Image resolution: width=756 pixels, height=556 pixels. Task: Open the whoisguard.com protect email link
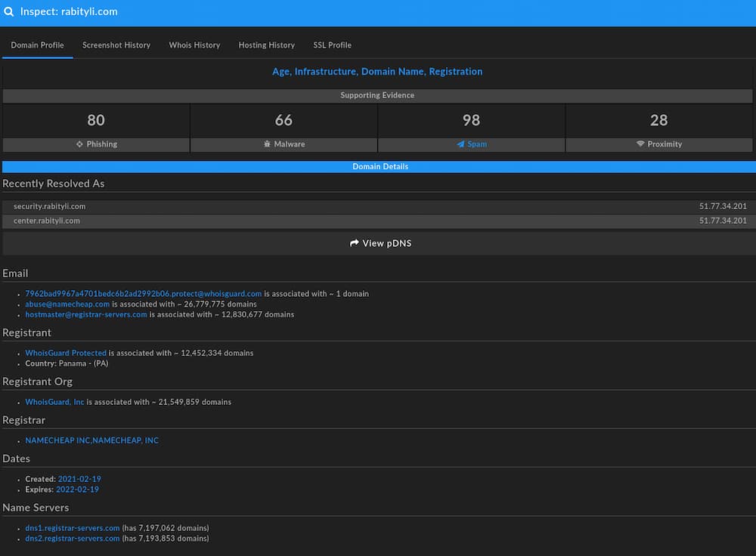click(x=143, y=294)
